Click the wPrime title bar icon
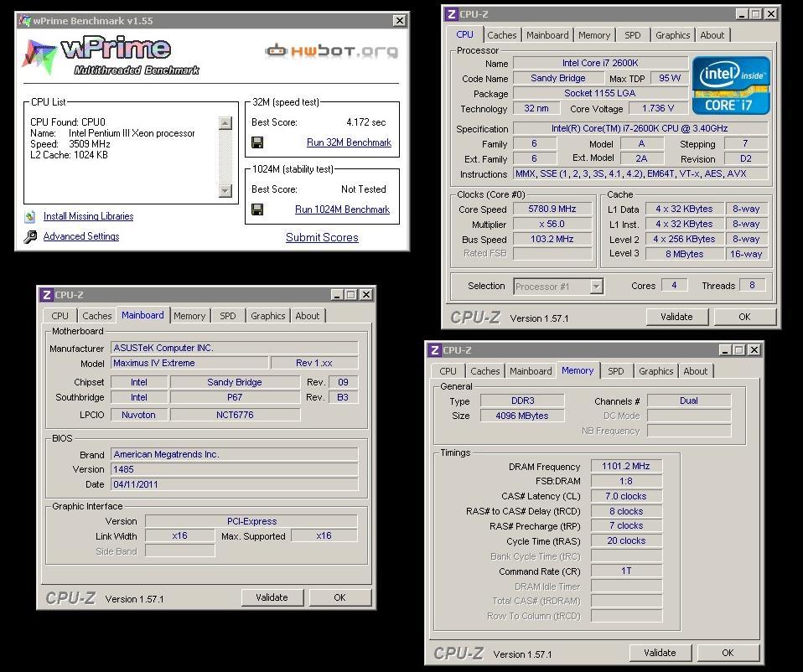 (x=24, y=20)
